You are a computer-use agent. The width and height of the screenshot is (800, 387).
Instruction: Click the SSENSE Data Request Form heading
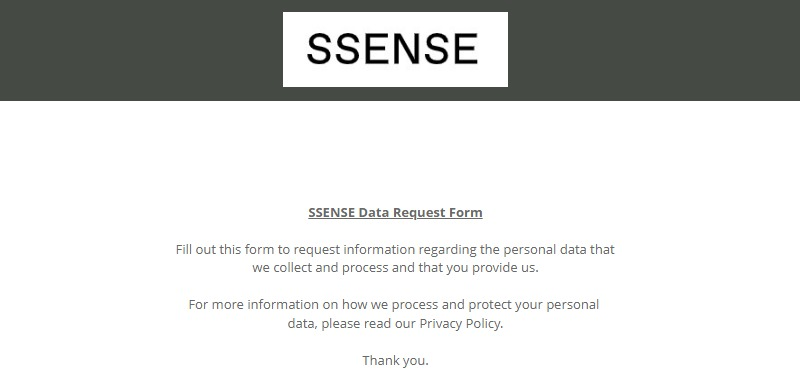click(395, 213)
